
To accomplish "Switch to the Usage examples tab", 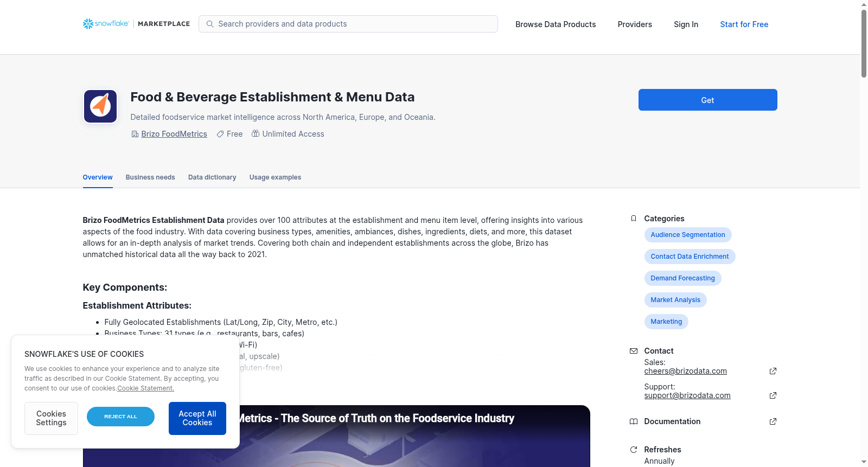I will click(275, 177).
